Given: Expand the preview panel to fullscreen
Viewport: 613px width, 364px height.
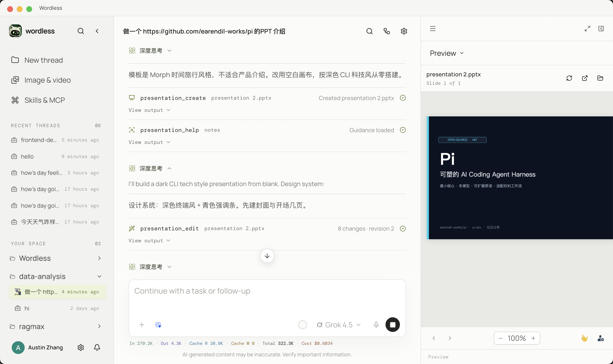Looking at the screenshot, I should [x=587, y=28].
